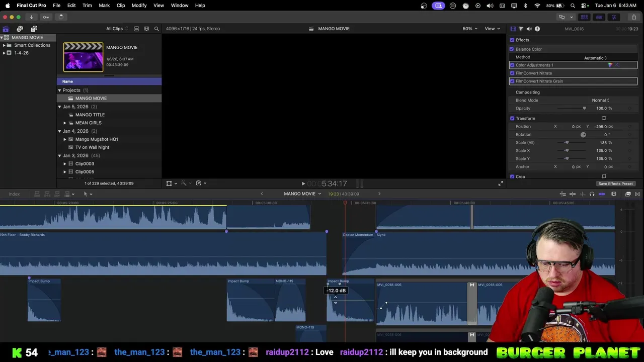Open the Method Automatic dropdown
Viewport: 644px width, 362px height.
pyautogui.click(x=596, y=58)
